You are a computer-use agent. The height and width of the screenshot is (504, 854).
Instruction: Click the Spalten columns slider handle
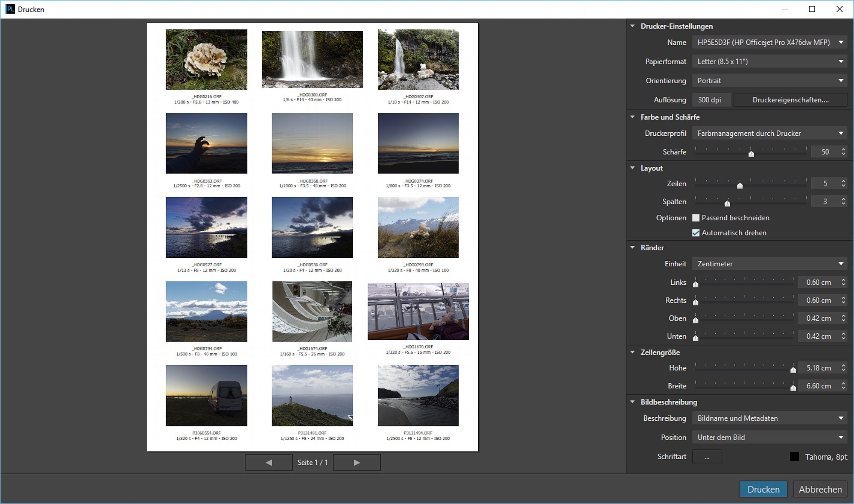pos(727,203)
